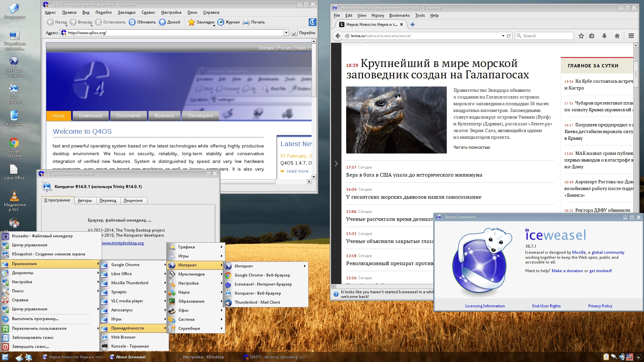Click reload icon in Iceweasel address bar
Screen dimensions: 644x362
tap(508, 36)
